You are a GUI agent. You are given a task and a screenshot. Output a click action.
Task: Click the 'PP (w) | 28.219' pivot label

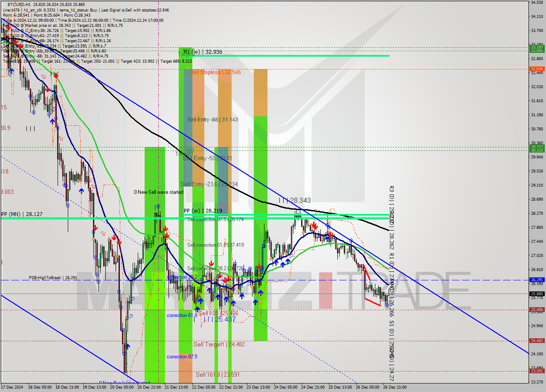point(203,211)
